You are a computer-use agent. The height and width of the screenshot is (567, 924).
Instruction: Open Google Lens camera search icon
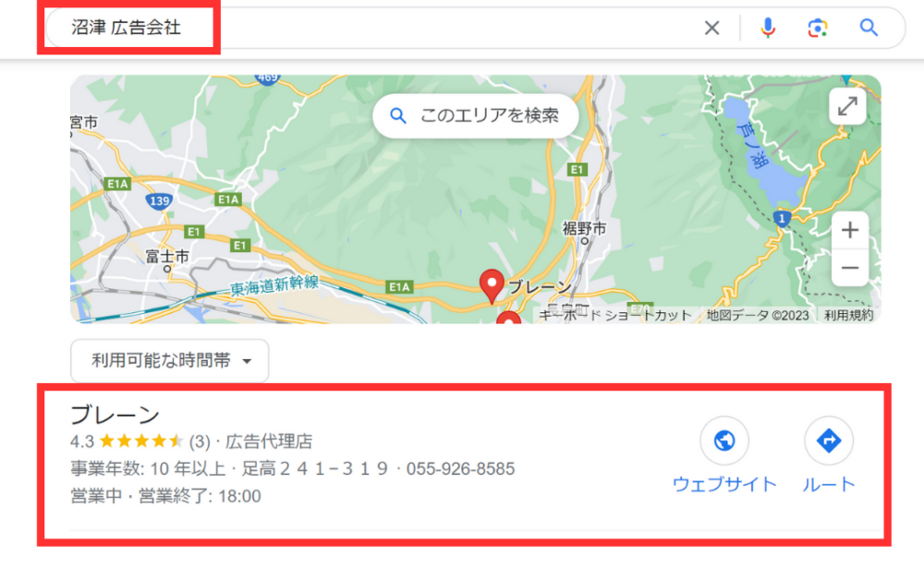pyautogui.click(x=818, y=28)
